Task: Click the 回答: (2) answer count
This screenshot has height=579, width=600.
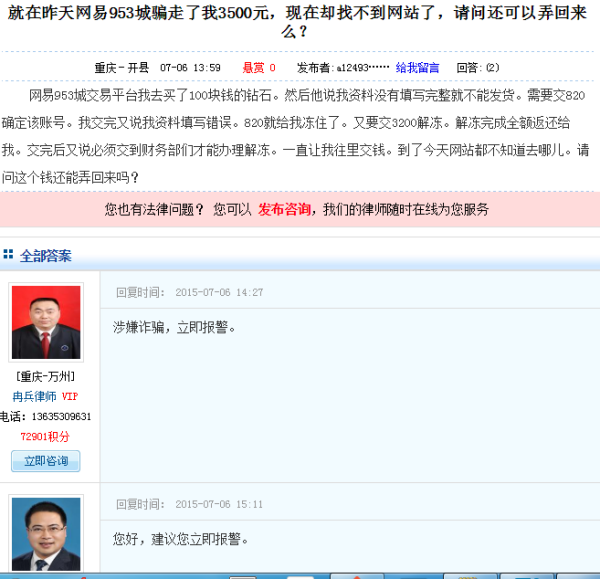Action: pos(478,68)
